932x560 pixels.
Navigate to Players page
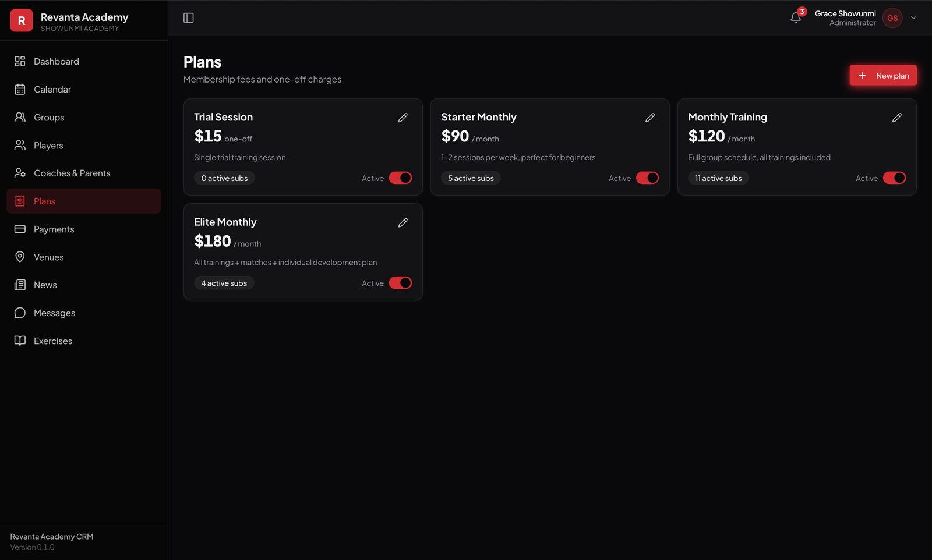[x=84, y=145]
